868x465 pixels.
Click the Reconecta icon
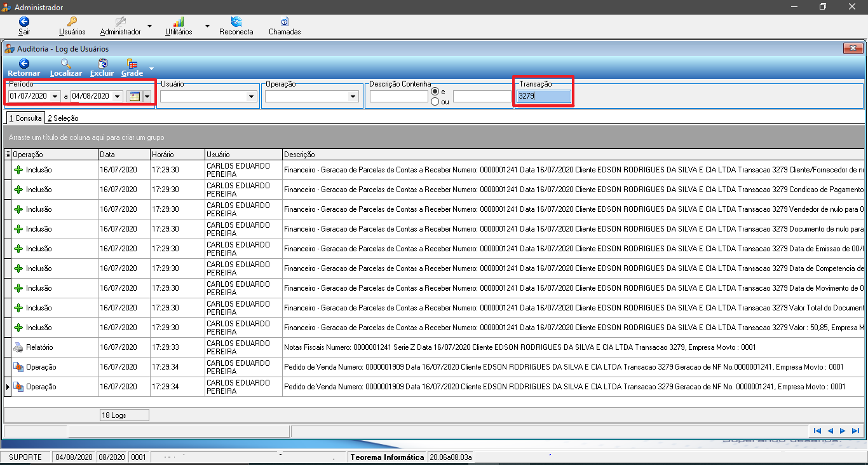(236, 22)
